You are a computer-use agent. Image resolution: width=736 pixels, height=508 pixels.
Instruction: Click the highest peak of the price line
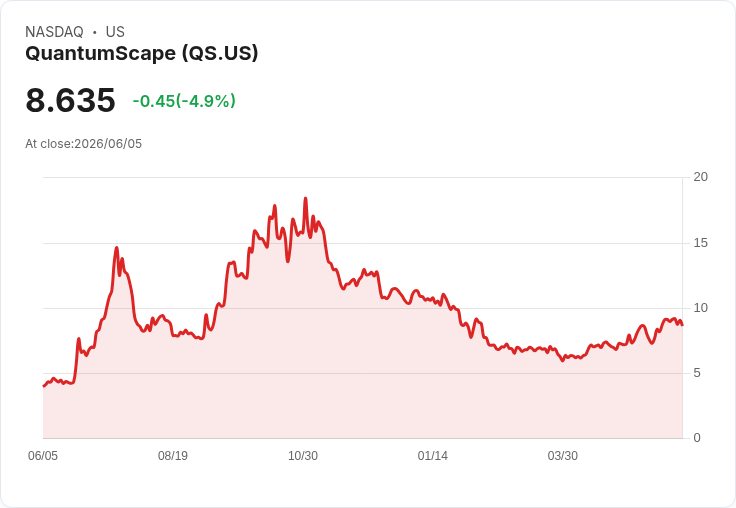coord(306,199)
